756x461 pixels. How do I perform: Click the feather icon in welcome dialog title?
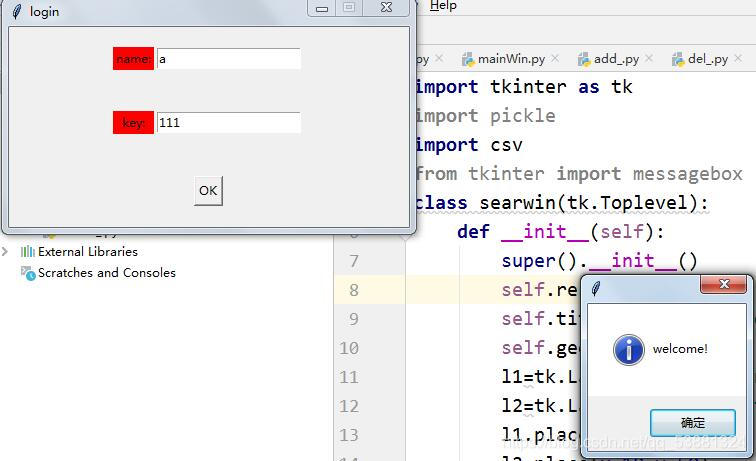click(x=596, y=289)
